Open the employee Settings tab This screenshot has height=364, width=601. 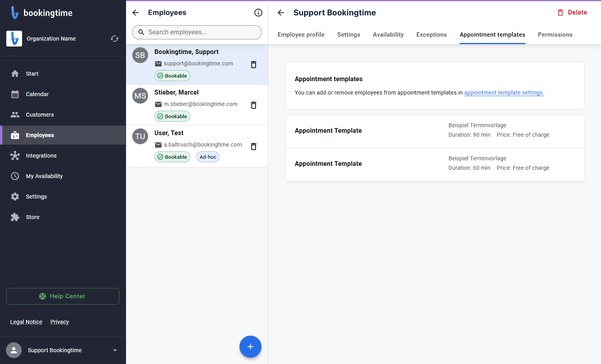[x=349, y=35]
